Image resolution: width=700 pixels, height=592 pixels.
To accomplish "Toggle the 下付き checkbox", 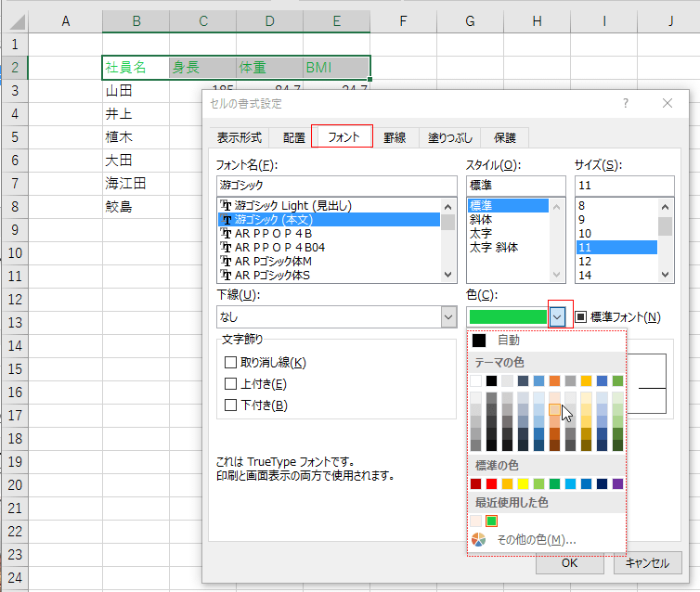I will (x=231, y=405).
